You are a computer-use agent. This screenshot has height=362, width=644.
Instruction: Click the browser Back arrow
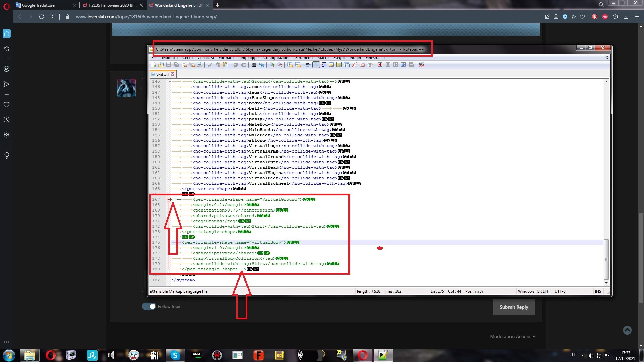pyautogui.click(x=20, y=17)
